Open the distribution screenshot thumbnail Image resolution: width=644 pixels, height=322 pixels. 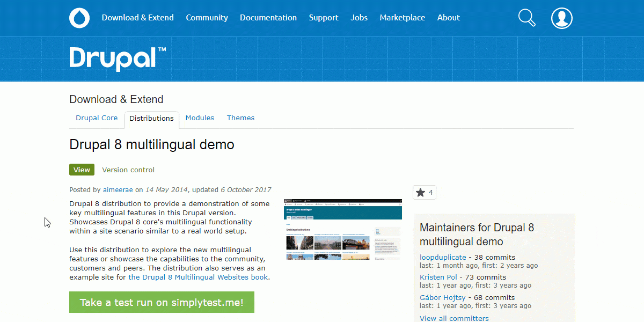tap(342, 229)
